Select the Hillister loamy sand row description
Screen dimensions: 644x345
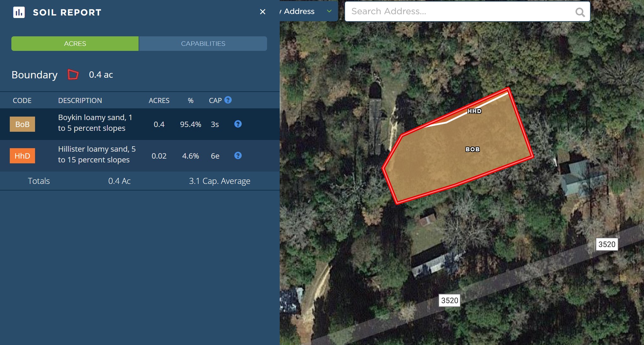tap(97, 154)
